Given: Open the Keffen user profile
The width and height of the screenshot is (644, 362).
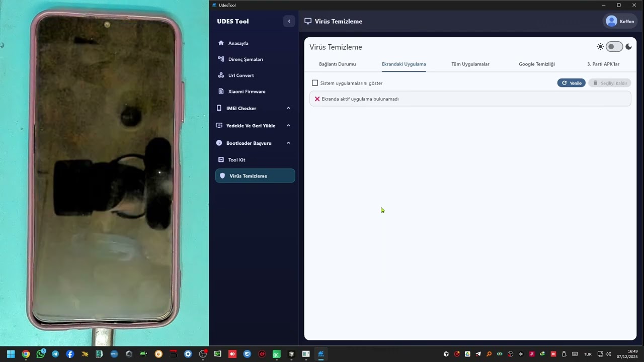Looking at the screenshot, I should [620, 21].
